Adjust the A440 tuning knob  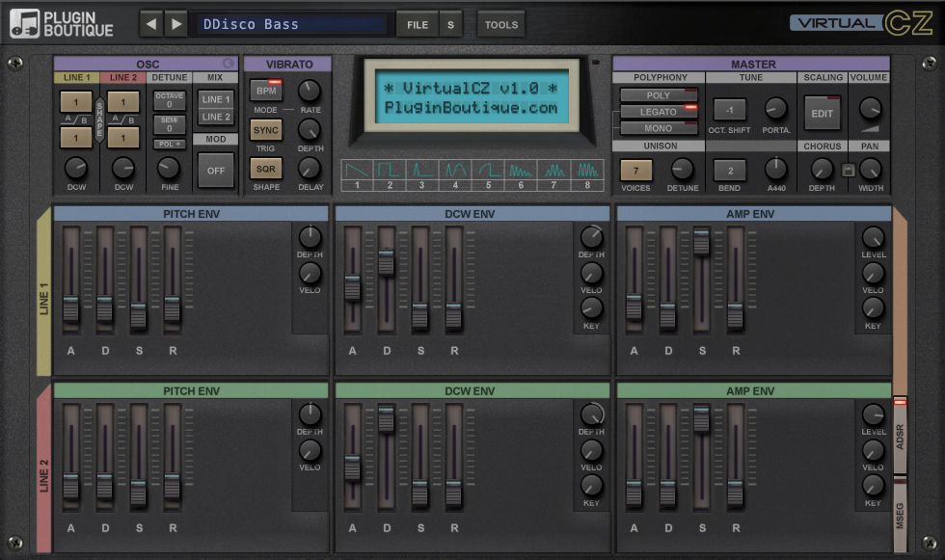[x=776, y=169]
